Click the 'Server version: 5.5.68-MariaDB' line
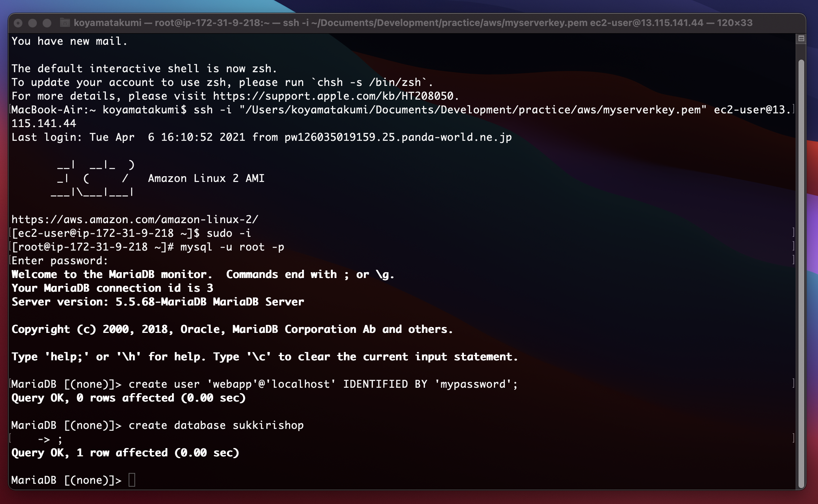 tap(158, 302)
